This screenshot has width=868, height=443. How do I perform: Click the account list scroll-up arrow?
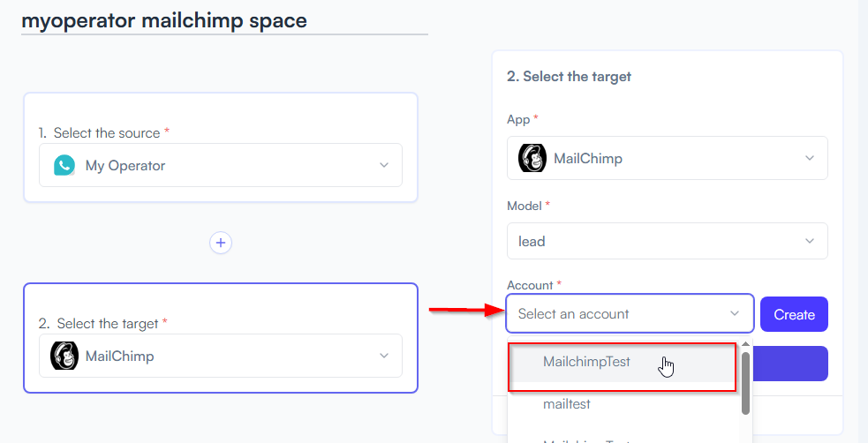coord(745,345)
